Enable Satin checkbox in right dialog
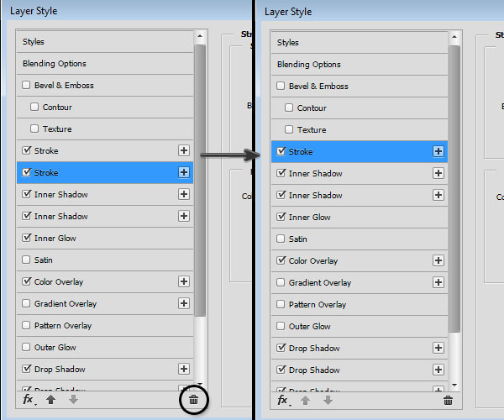504x420 pixels. coord(281,239)
